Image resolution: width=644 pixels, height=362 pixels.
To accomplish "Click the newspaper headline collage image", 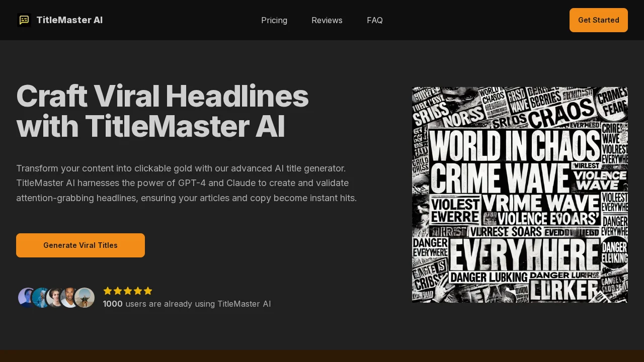I will (520, 195).
